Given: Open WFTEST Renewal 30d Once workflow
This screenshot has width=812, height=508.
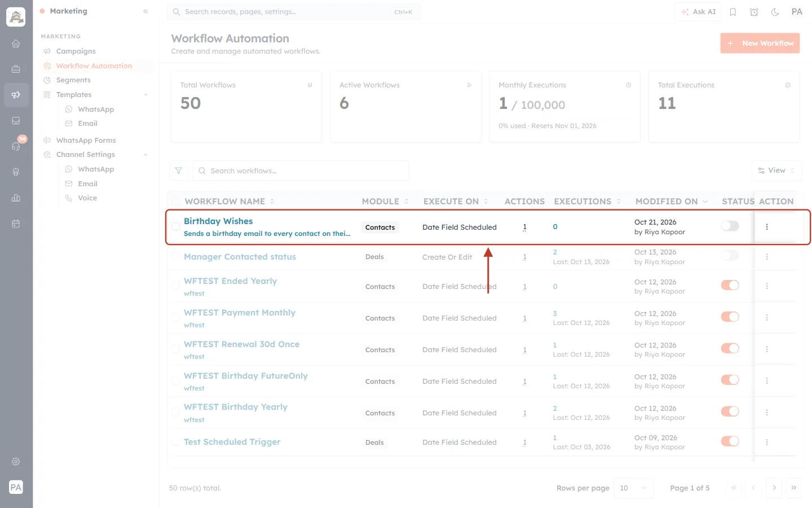Looking at the screenshot, I should tap(241, 344).
